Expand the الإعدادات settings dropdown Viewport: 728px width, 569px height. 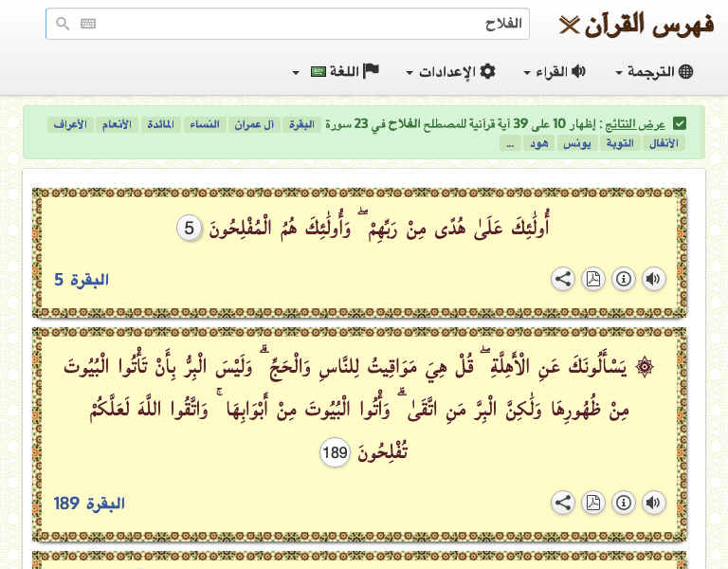click(x=450, y=72)
